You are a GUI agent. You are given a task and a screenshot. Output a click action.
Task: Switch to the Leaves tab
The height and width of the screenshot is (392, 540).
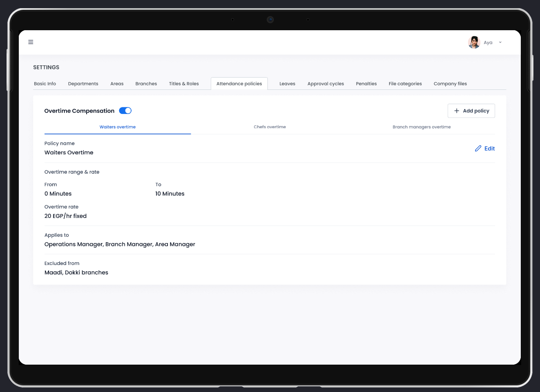(287, 84)
